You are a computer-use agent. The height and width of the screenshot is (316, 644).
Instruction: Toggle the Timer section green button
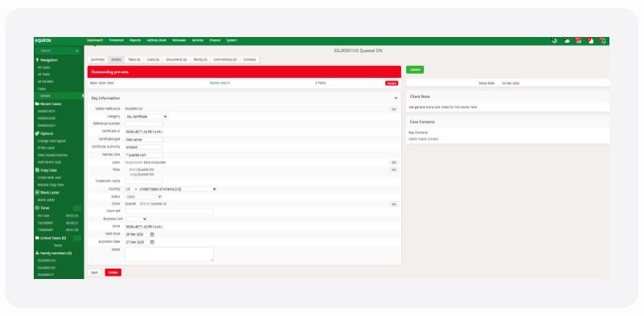(77, 208)
